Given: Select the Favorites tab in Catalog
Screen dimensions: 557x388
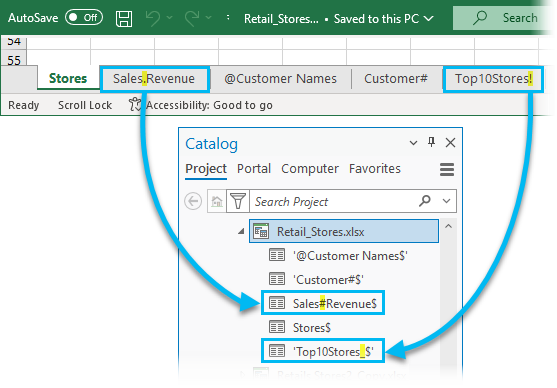Looking at the screenshot, I should 375,169.
